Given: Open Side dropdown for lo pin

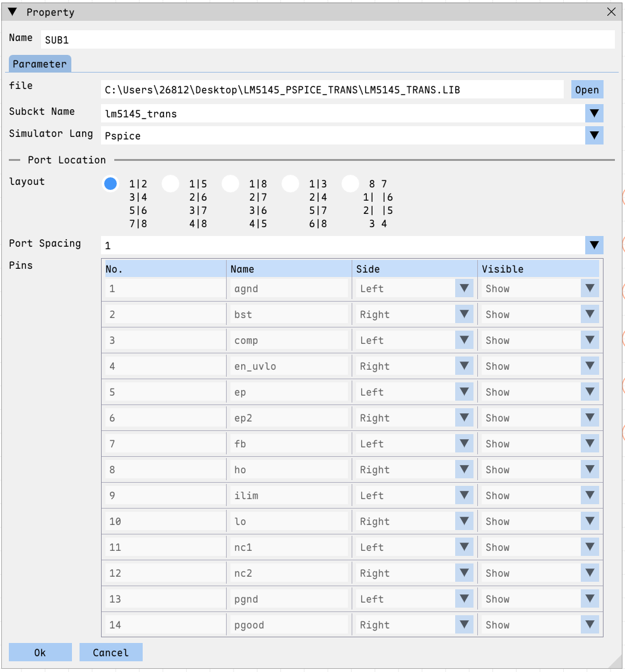Looking at the screenshot, I should point(464,521).
